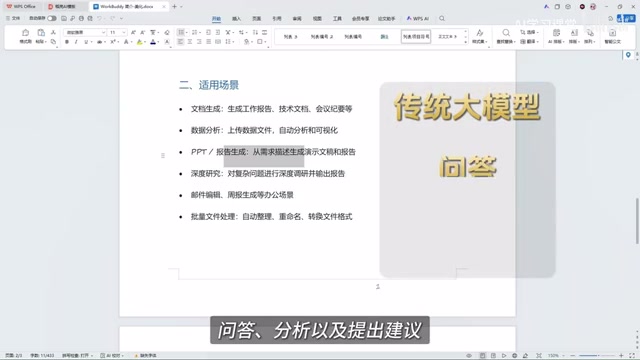Open the References ribbon tab

click(x=277, y=19)
